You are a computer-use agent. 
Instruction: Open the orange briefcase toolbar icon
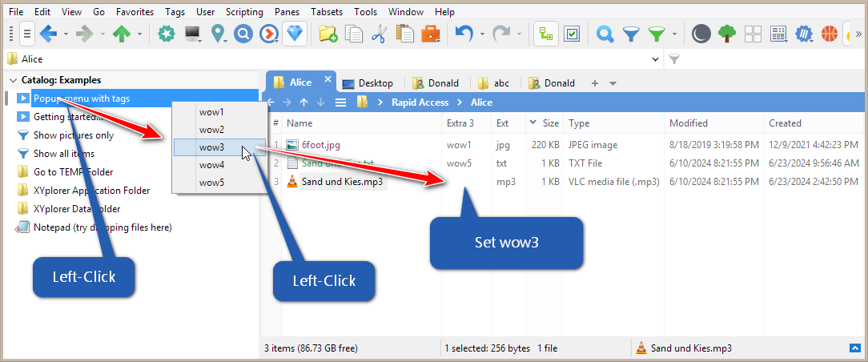tap(431, 34)
